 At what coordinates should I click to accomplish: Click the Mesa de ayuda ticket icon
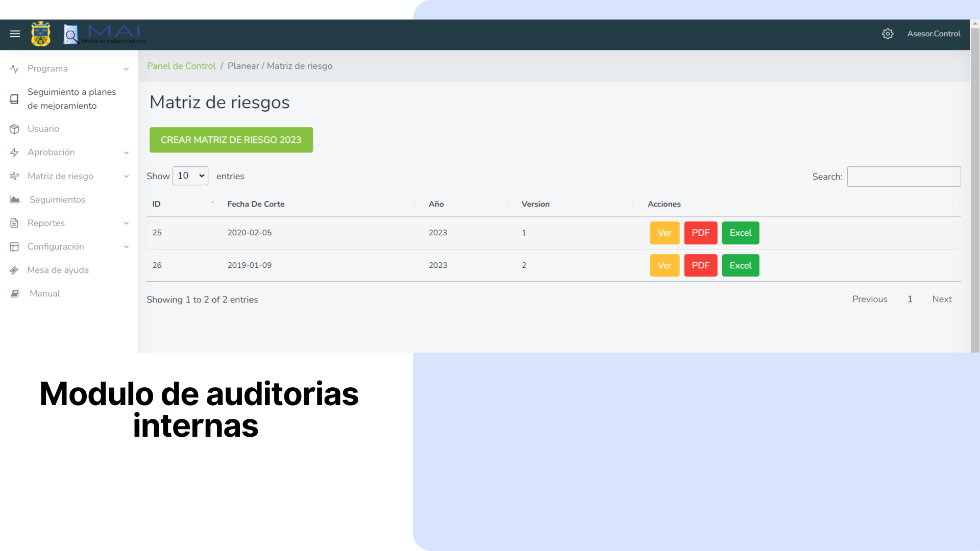coord(14,270)
